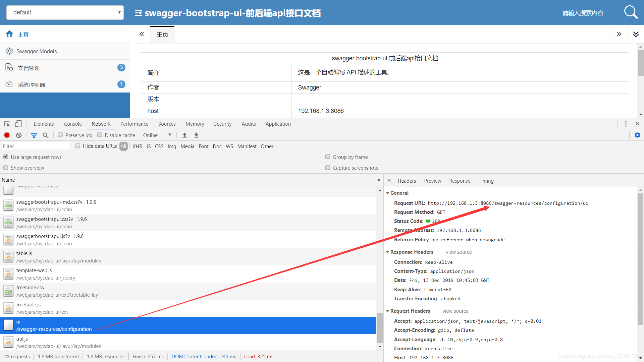
Task: Open DevTools three-dot customize menu
Action: coord(626,124)
